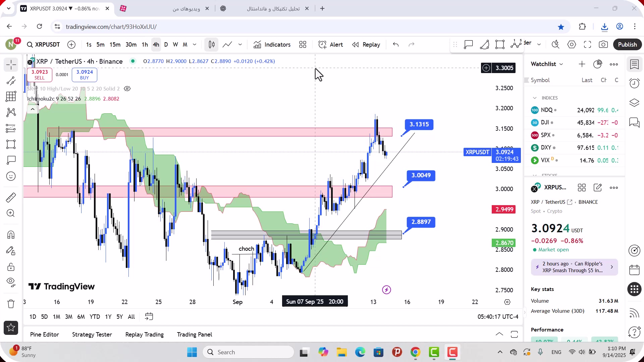
Task: Switch to 1h timeframe
Action: coord(145,45)
